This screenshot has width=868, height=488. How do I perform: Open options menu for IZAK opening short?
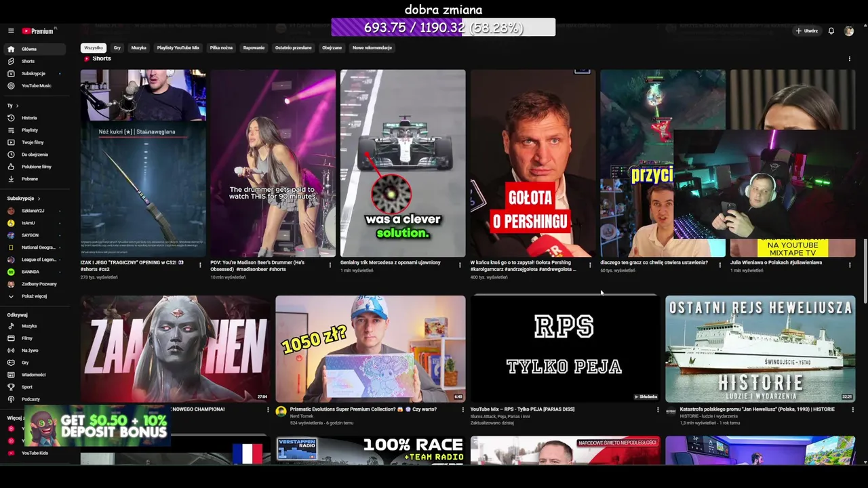point(200,265)
